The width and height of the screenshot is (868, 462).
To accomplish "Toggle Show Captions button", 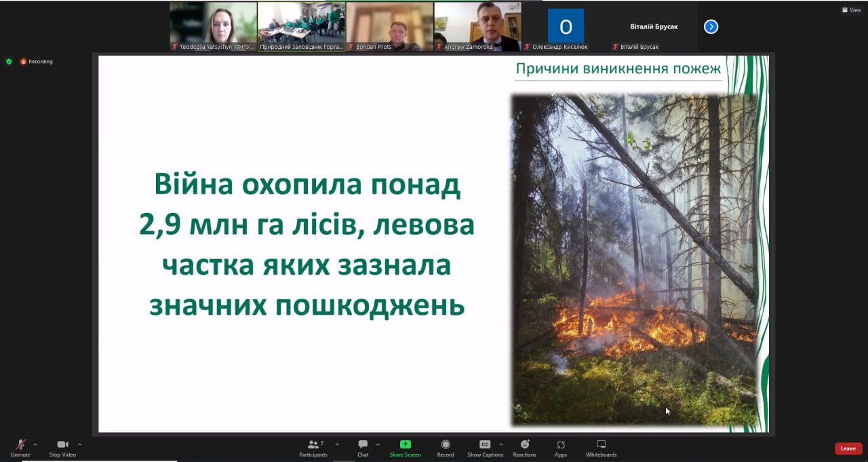I will [x=485, y=447].
